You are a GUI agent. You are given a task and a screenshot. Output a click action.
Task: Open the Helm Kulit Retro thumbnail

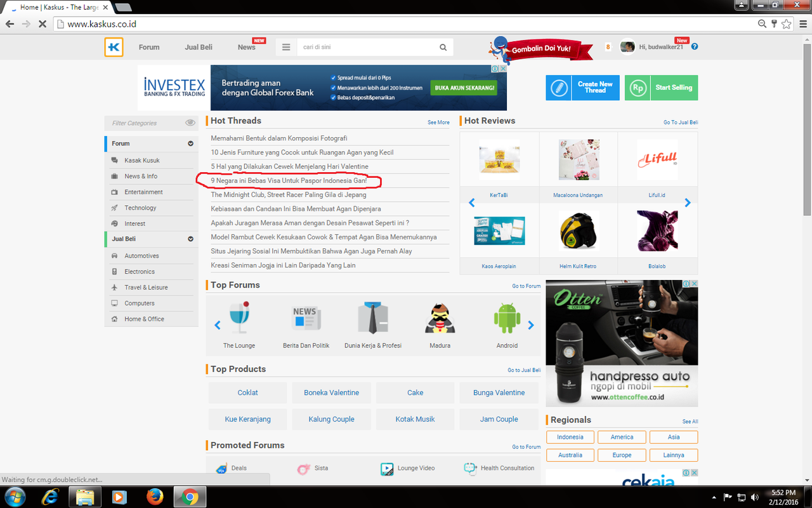pos(579,231)
